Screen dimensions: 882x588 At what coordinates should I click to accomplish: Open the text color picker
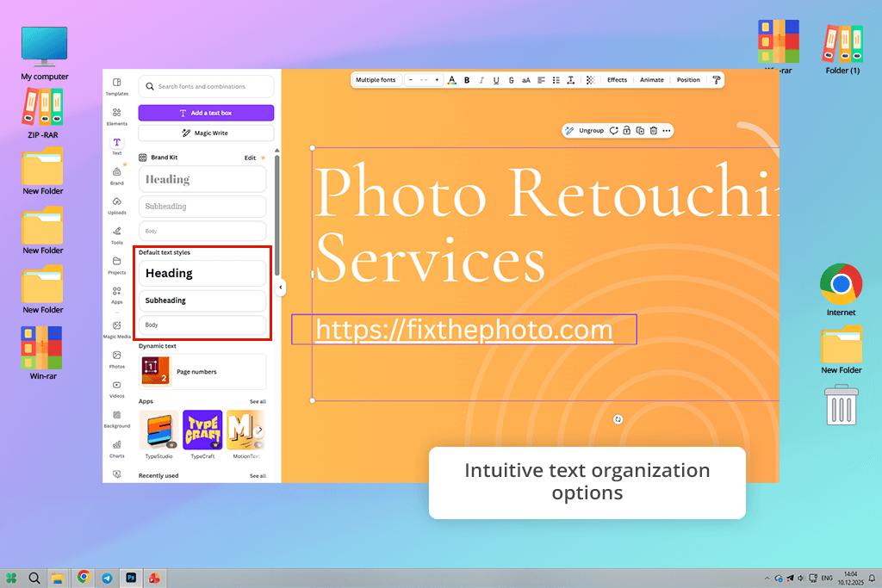click(451, 80)
